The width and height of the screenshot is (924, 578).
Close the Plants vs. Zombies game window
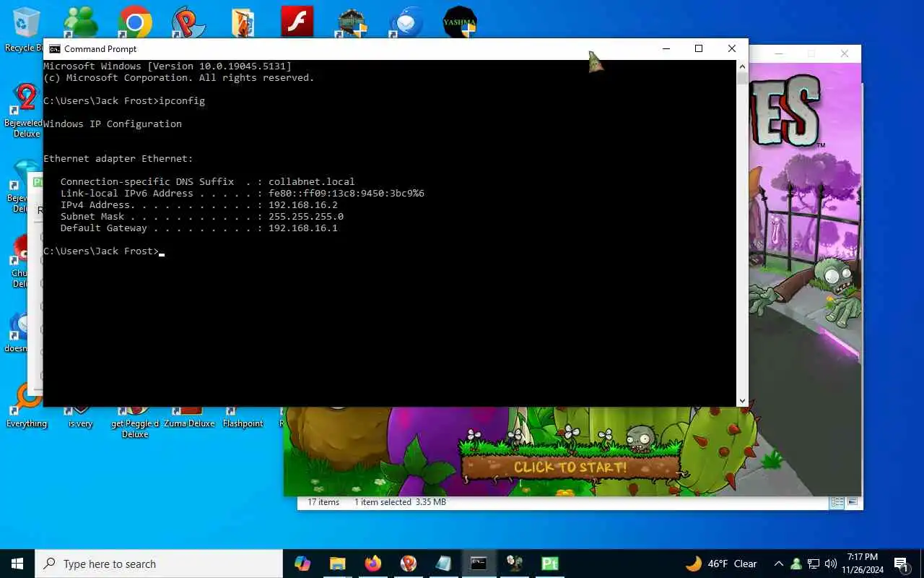(x=844, y=53)
